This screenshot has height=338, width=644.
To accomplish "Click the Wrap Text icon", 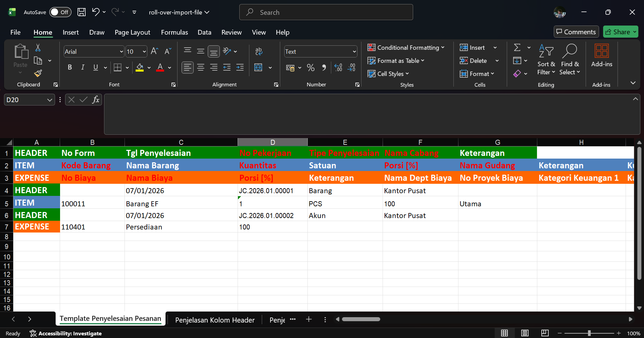I will coord(258,51).
